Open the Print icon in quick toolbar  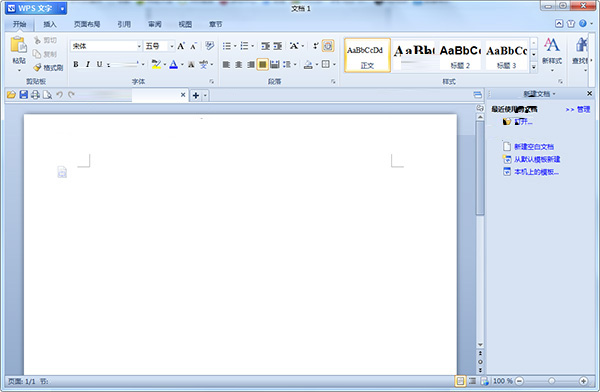click(35, 95)
